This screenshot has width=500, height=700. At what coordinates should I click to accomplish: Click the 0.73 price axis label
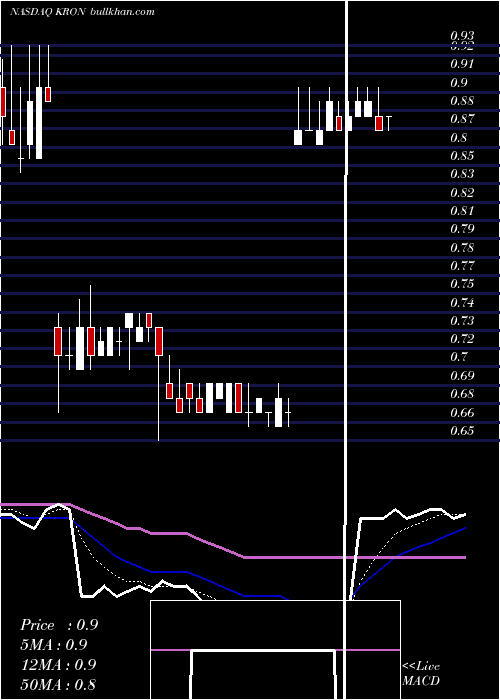pos(462,321)
